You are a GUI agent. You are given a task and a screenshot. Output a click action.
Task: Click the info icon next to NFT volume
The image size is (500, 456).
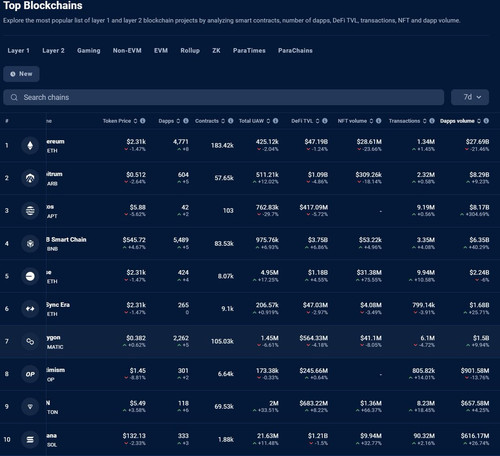click(378, 121)
